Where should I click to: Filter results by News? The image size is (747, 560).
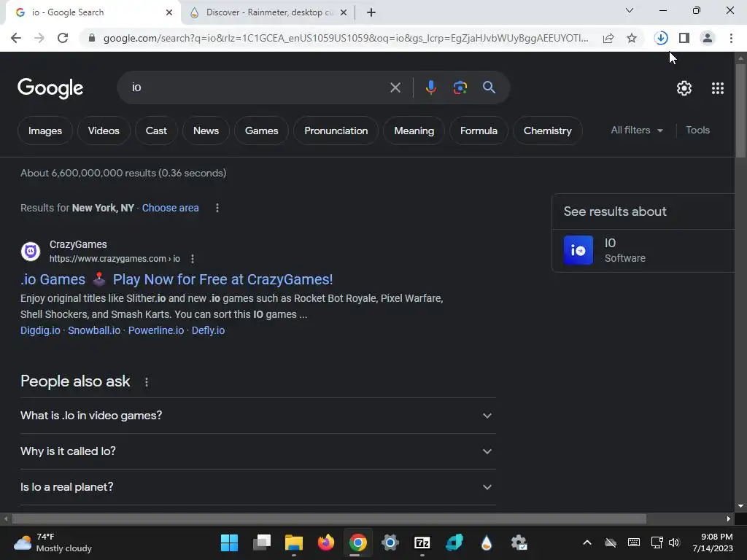coord(206,131)
